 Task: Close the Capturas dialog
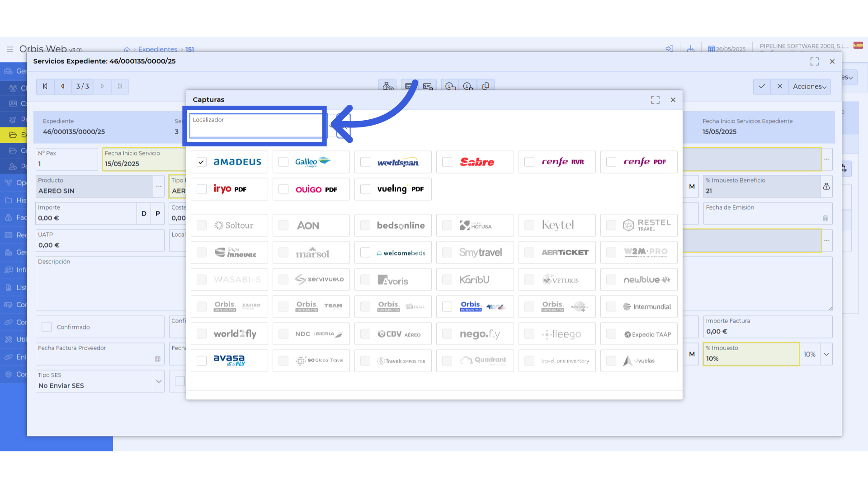(673, 100)
